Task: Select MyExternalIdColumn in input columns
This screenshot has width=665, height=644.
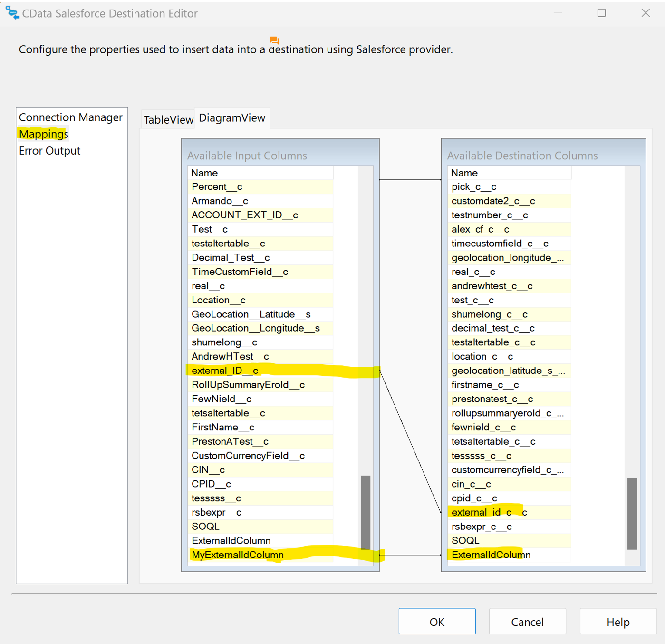Action: pyautogui.click(x=237, y=555)
